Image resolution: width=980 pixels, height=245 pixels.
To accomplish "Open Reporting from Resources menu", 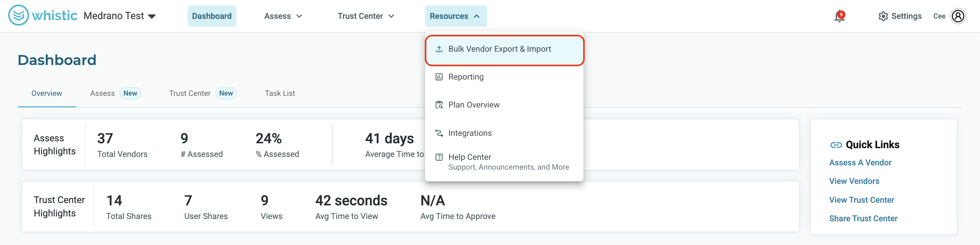I will tap(504, 77).
